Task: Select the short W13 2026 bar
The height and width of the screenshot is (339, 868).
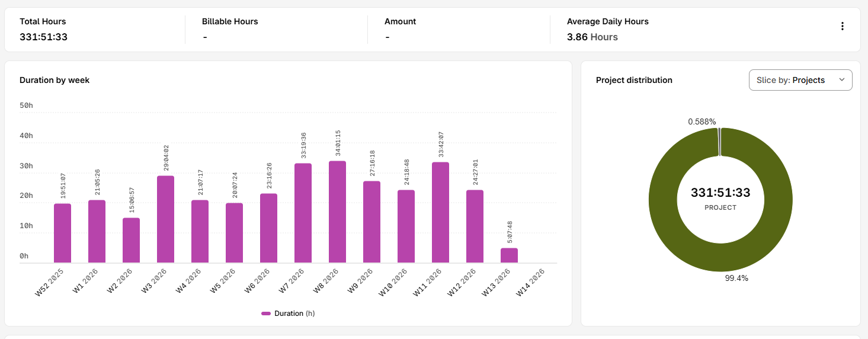Action: click(509, 255)
